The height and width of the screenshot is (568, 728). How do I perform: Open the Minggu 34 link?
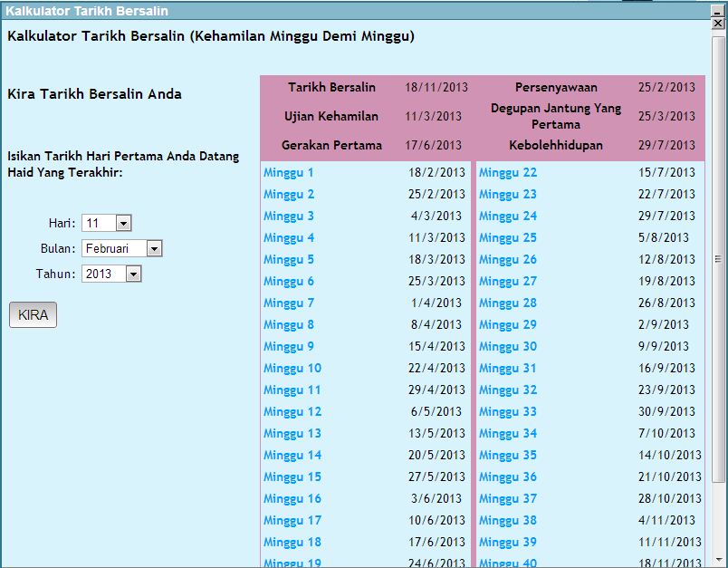tap(508, 433)
